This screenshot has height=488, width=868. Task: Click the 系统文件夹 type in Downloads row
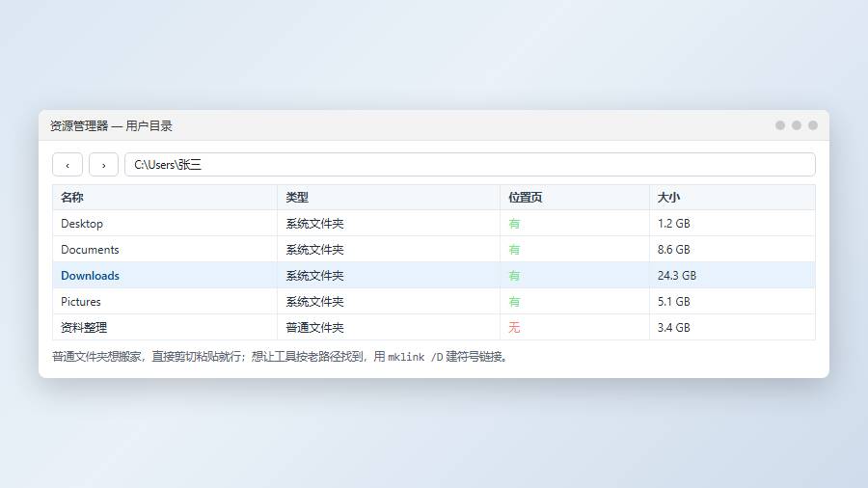[315, 276]
